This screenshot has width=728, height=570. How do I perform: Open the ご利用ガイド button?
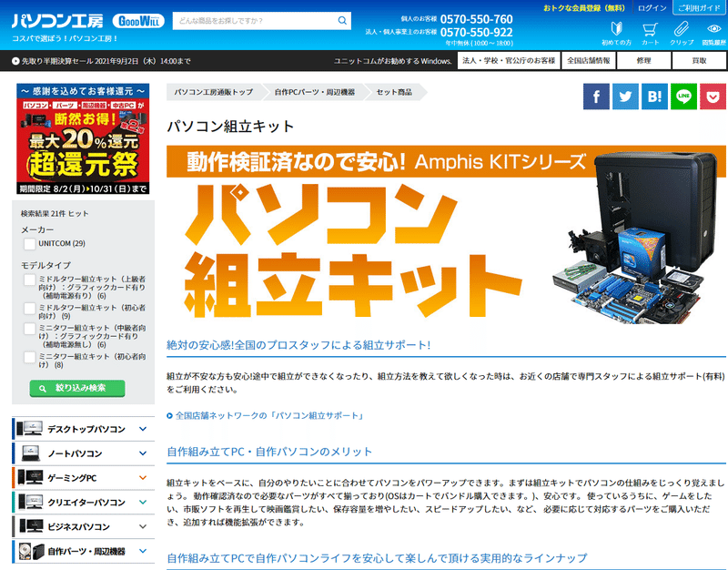[x=700, y=8]
